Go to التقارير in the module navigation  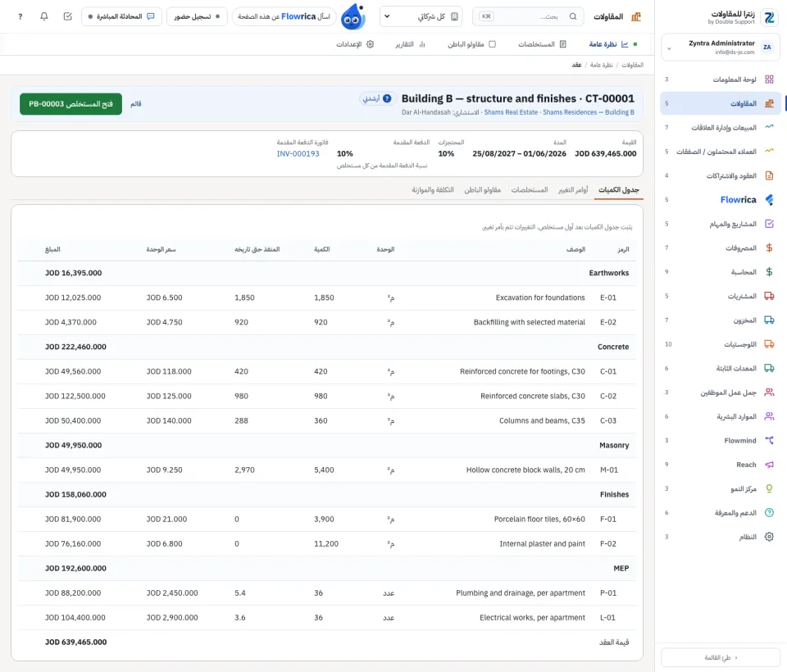[410, 44]
